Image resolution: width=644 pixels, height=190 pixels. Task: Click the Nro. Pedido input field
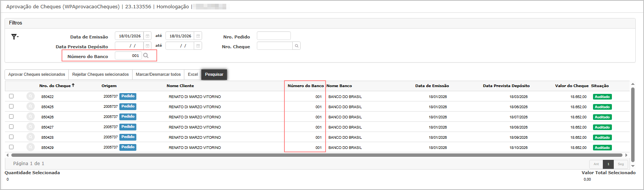point(273,36)
